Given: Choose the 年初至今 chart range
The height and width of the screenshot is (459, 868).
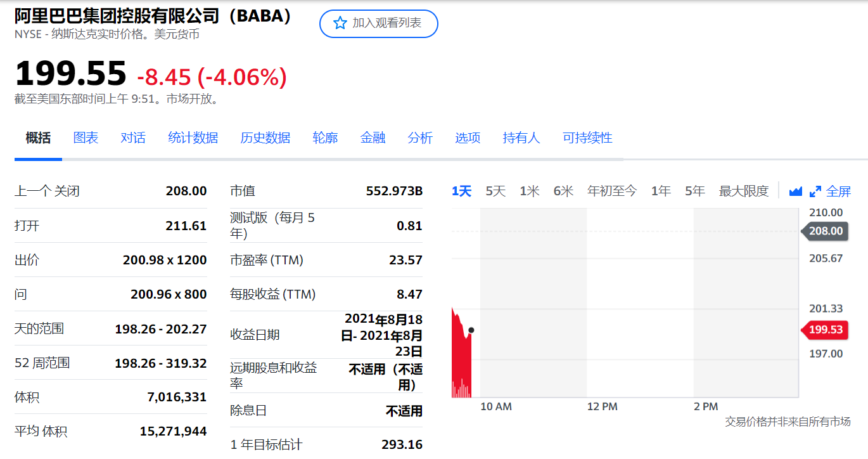Looking at the screenshot, I should (611, 191).
